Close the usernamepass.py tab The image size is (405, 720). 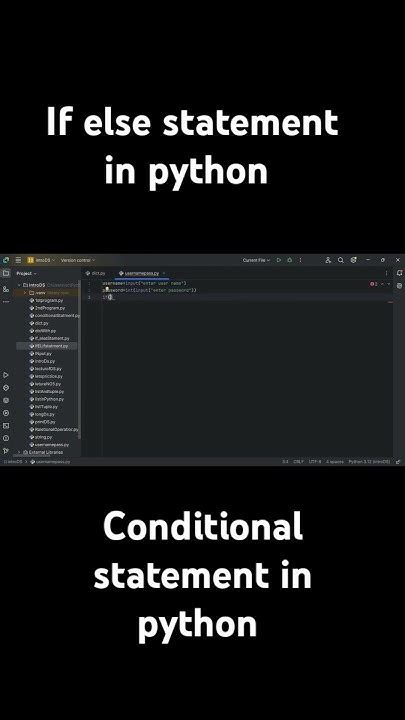(163, 273)
